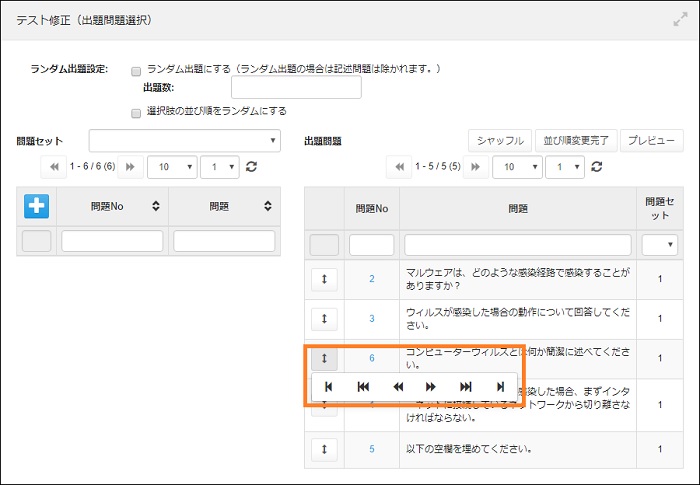
Task: Click the single-step forward double-arrow in reorder popup
Action: (431, 386)
